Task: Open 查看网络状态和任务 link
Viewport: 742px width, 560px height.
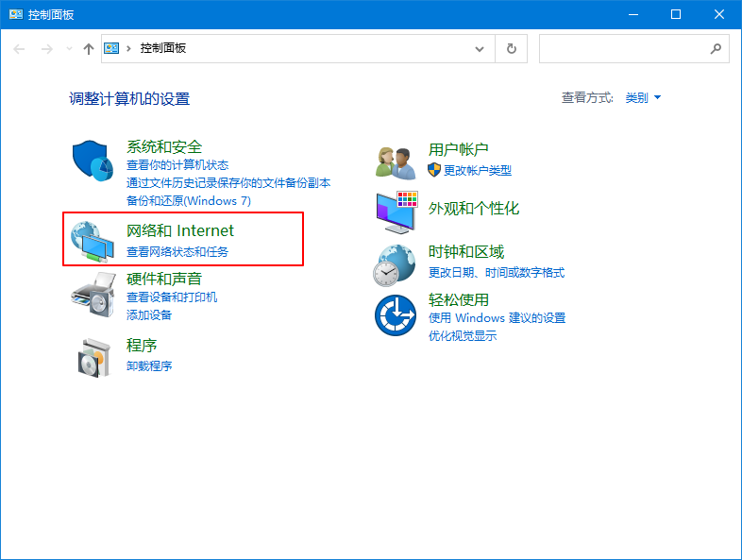Action: tap(177, 252)
